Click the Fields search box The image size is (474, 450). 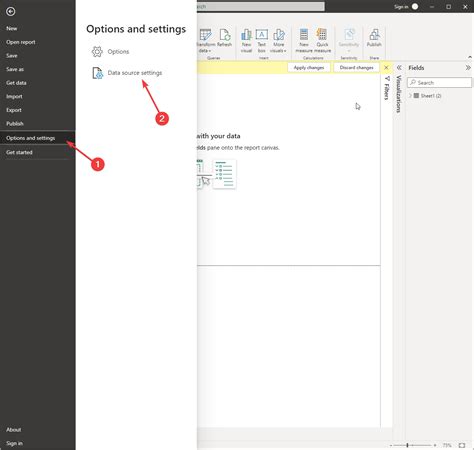[439, 83]
